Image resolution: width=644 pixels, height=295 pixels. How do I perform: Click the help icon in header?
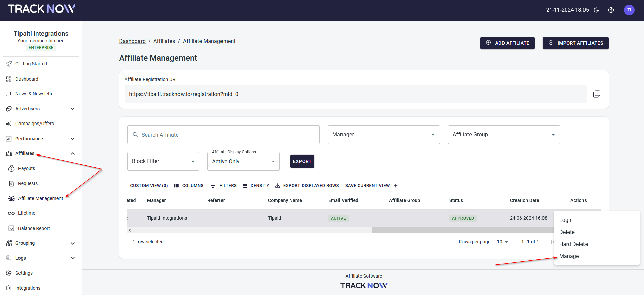[x=611, y=10]
